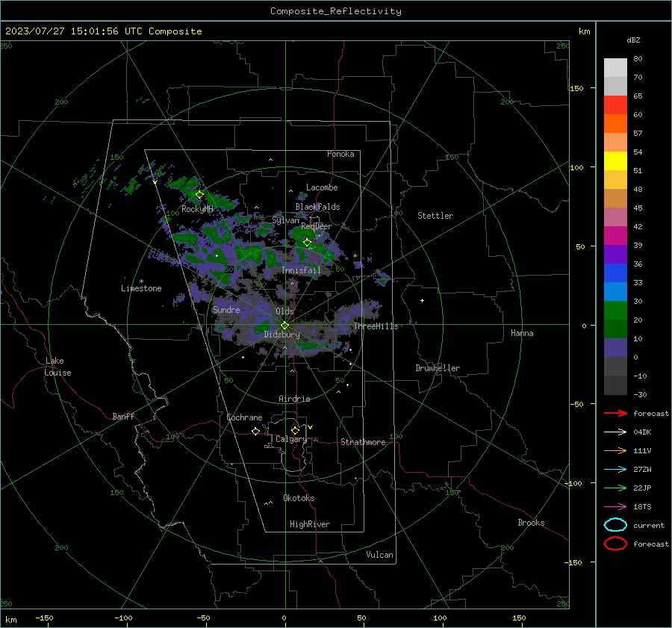Select the Stettler label
The width and height of the screenshot is (672, 628).
pos(435,216)
